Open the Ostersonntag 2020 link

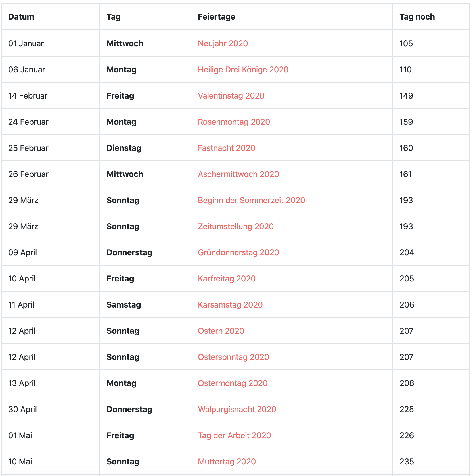233,357
